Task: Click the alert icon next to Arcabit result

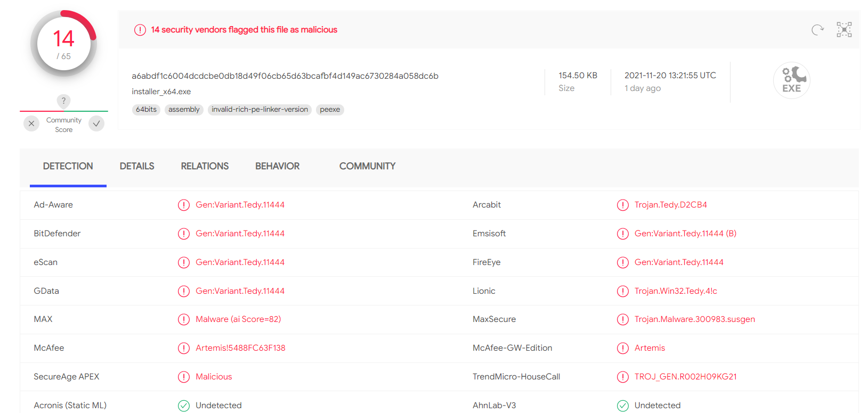Action: (623, 205)
